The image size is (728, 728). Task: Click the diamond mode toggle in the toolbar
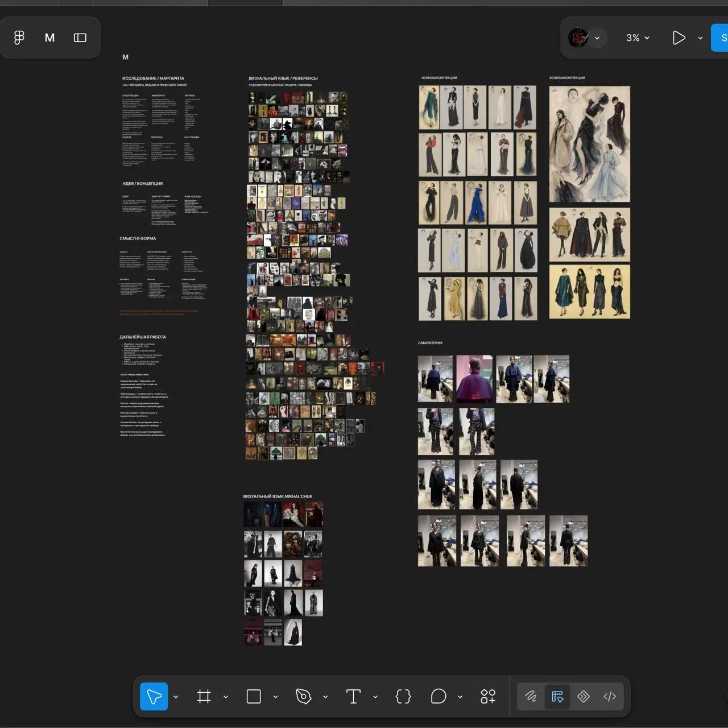click(x=584, y=696)
